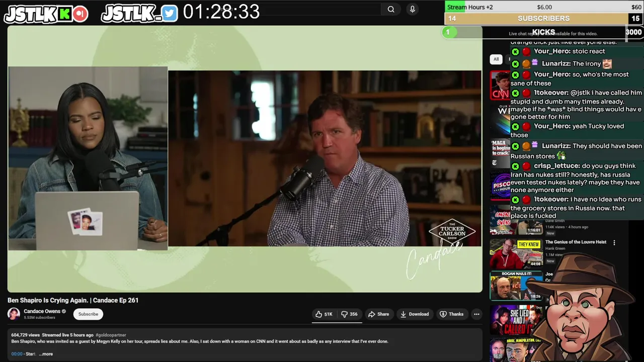The height and width of the screenshot is (362, 644).
Task: Expand description with ...more
Action: [x=46, y=354]
